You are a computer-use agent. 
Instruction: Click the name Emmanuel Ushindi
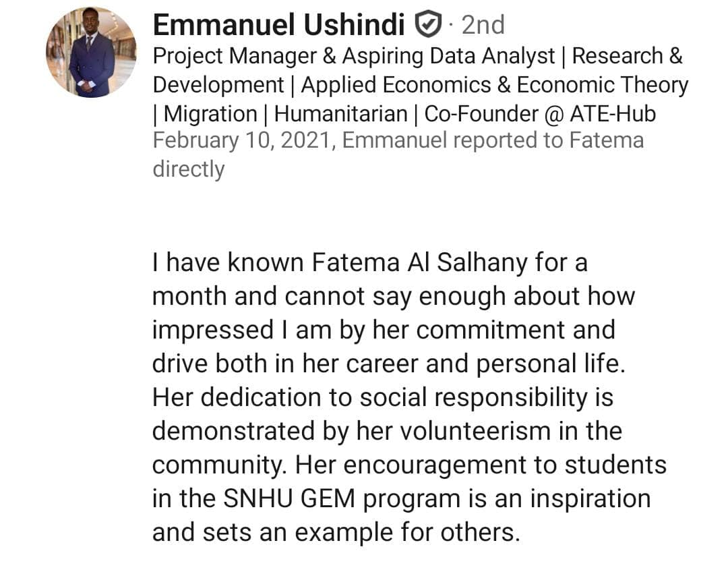279,26
